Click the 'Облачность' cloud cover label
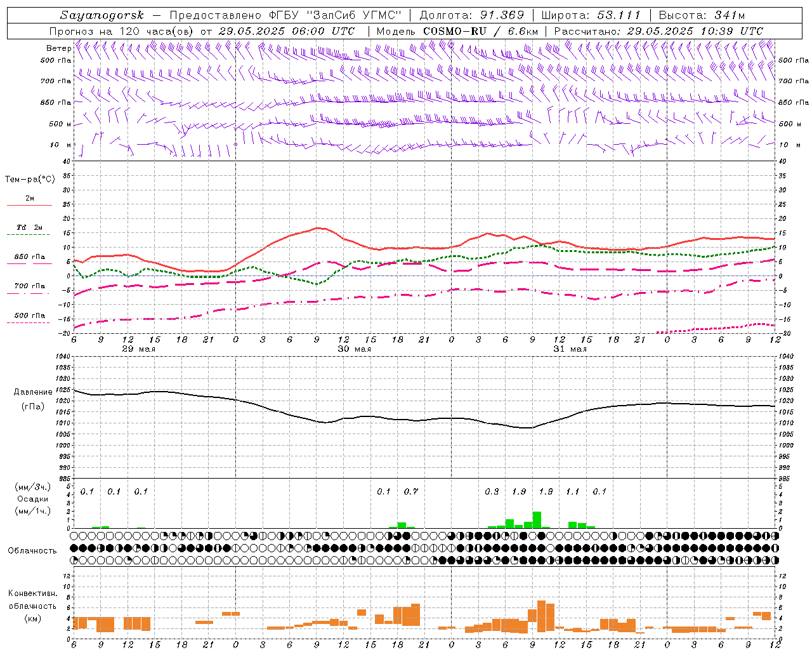The height and width of the screenshot is (650, 812). point(32,550)
